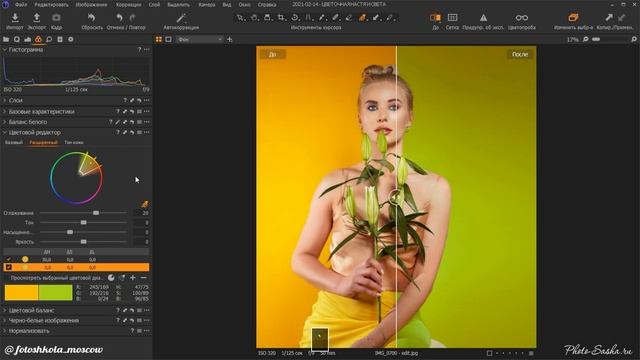
Task: Expand the Баланс белого panel
Action: click(5, 122)
